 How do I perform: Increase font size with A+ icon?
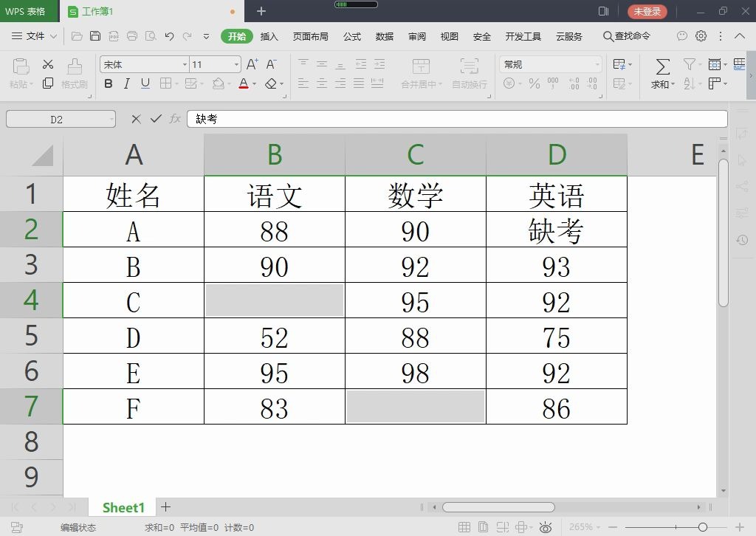[x=251, y=63]
